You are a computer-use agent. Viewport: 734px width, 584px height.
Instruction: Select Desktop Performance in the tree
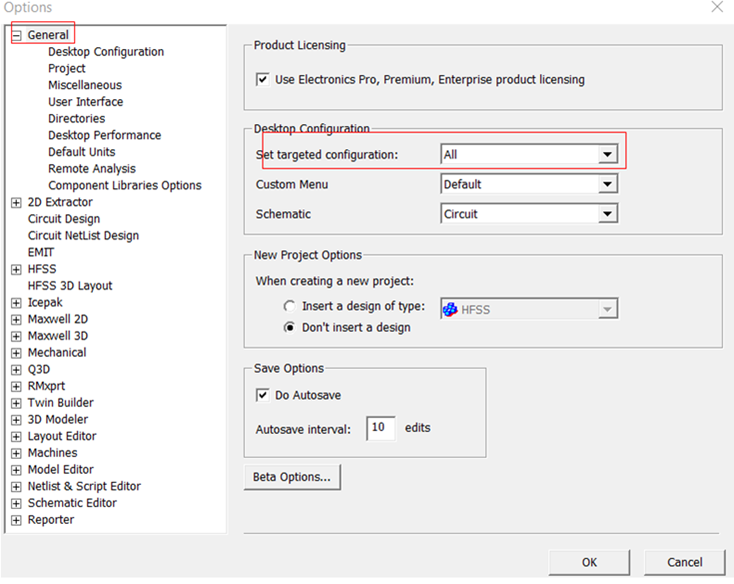pyautogui.click(x=104, y=135)
